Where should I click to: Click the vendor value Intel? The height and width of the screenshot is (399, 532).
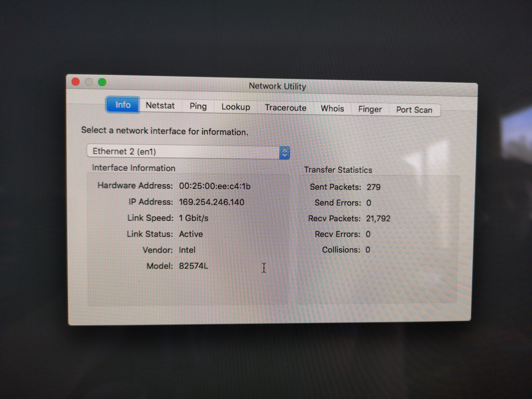pyautogui.click(x=187, y=250)
